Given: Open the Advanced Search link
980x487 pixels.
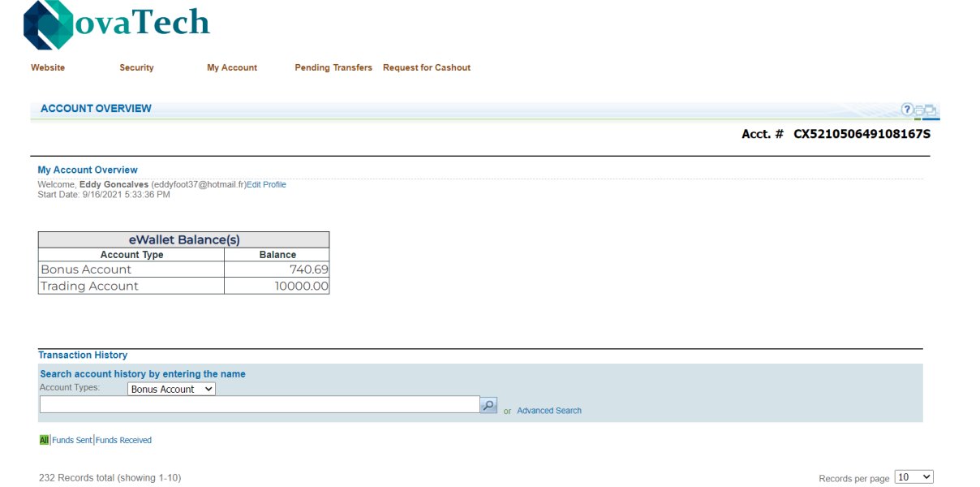Looking at the screenshot, I should click(549, 411).
